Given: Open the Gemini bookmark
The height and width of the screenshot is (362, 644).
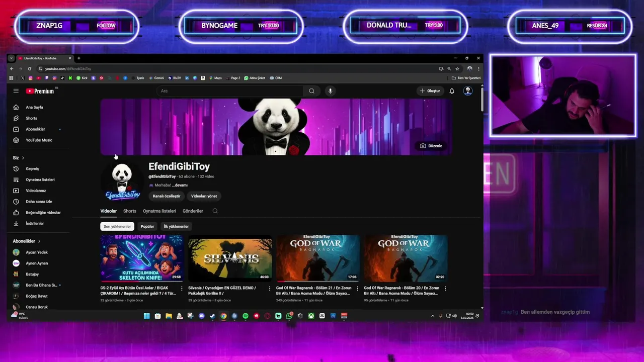Looking at the screenshot, I should coord(157,78).
